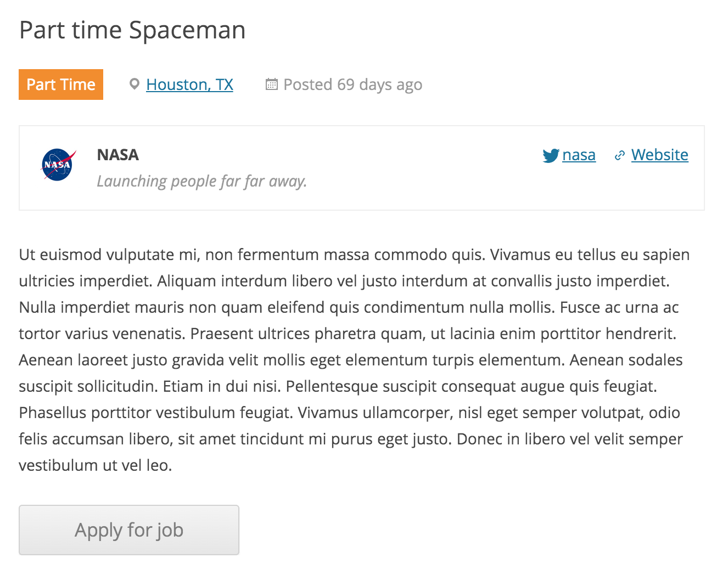Viewport: 728px width, 575px height.
Task: Click the orange Part Time badge
Action: click(x=60, y=84)
